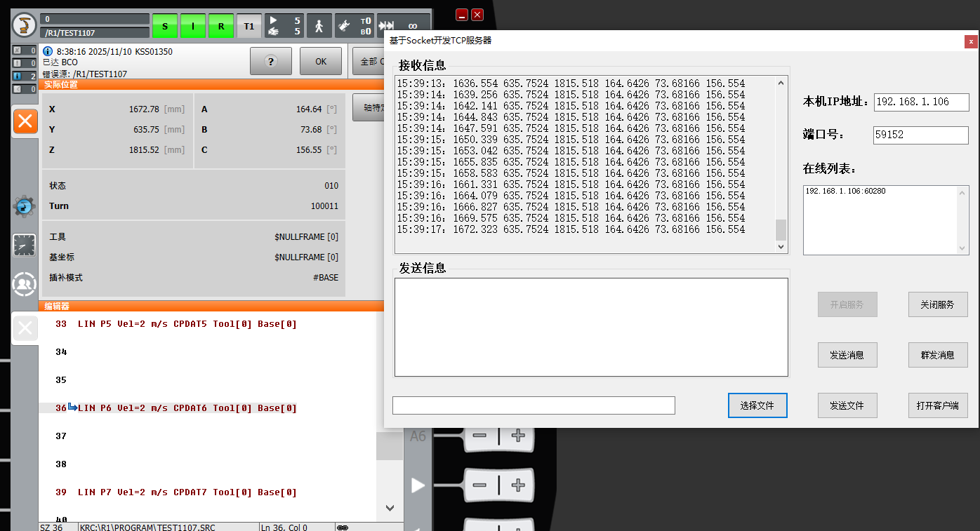
Task: Open the program run mode walking-figure icon
Action: [x=319, y=27]
